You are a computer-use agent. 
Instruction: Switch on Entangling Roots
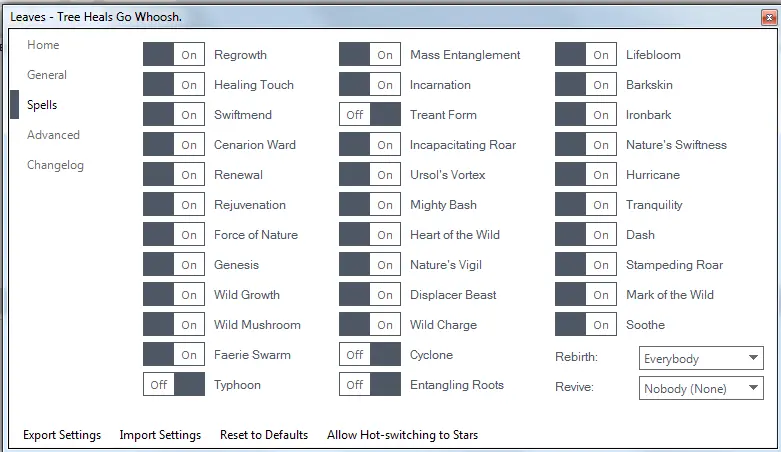click(370, 384)
